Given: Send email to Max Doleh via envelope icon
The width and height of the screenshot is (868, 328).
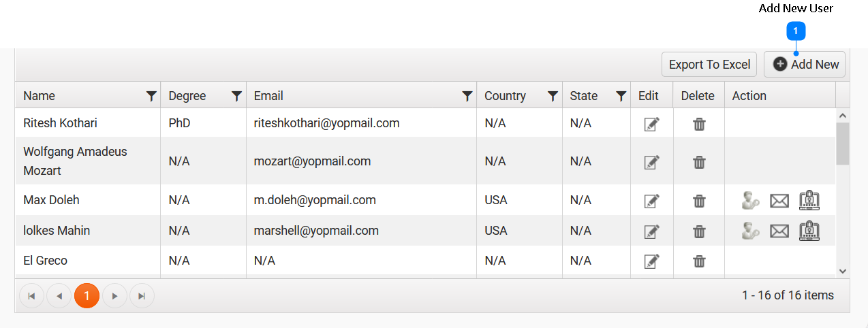Looking at the screenshot, I should (779, 201).
